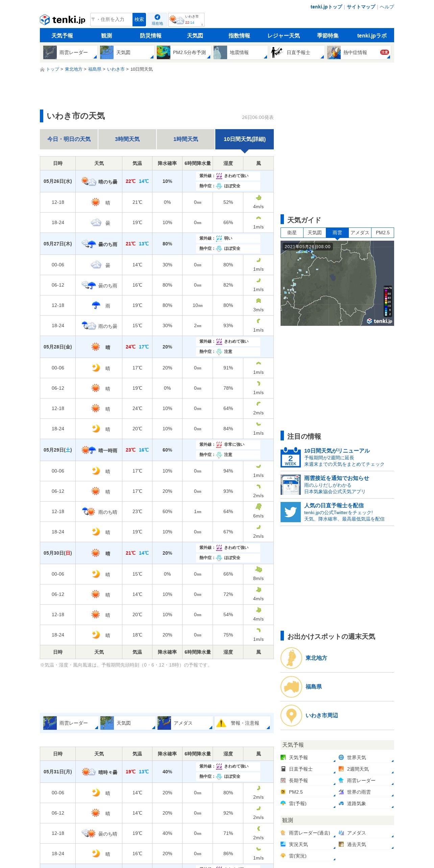Click the 2週間天気 sidebar icon
Image resolution: width=434 pixels, height=868 pixels.
pyautogui.click(x=341, y=769)
